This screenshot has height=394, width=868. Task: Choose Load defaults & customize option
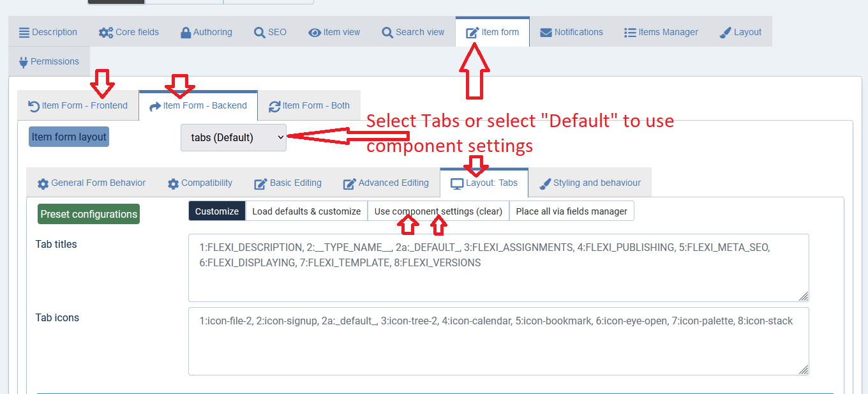[x=306, y=211]
